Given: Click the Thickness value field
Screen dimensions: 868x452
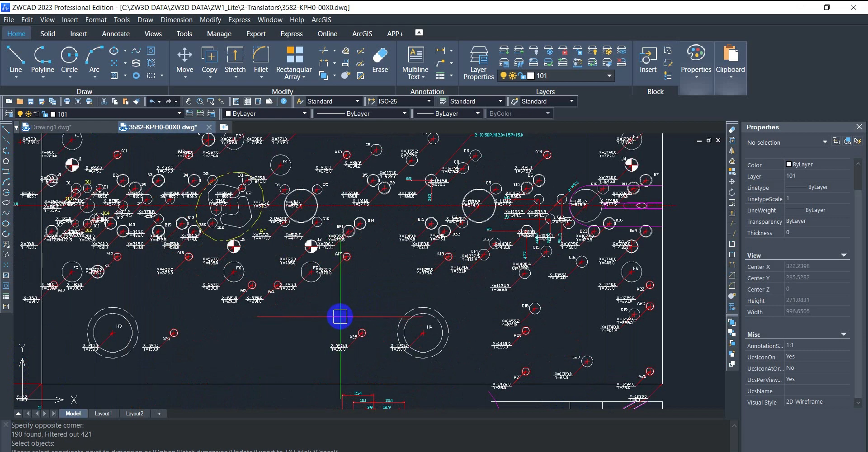Looking at the screenshot, I should point(817,232).
